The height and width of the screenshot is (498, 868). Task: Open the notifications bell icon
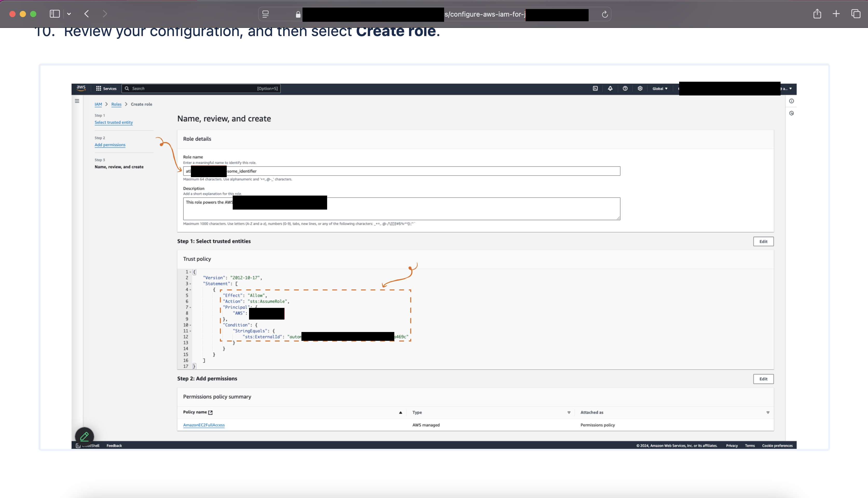pyautogui.click(x=610, y=88)
